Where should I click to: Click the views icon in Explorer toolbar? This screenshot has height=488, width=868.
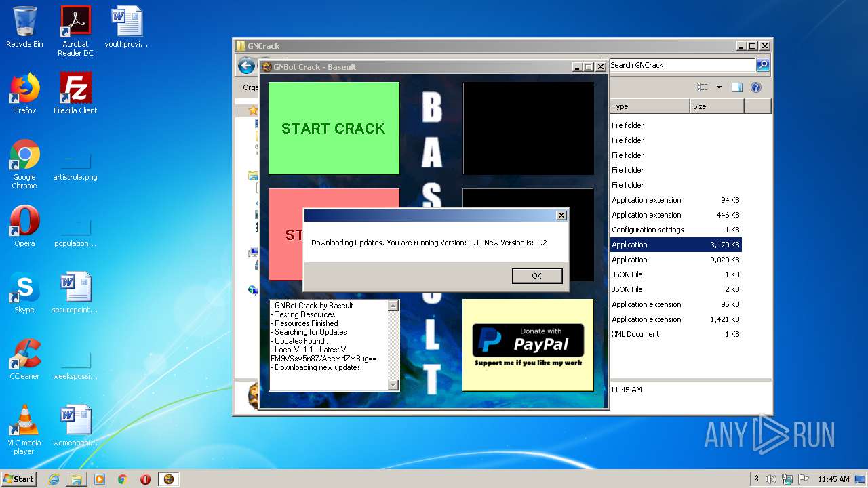[x=703, y=87]
